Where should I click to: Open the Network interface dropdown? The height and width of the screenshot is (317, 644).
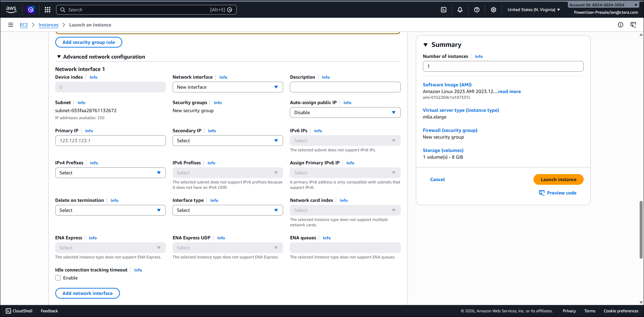(228, 87)
